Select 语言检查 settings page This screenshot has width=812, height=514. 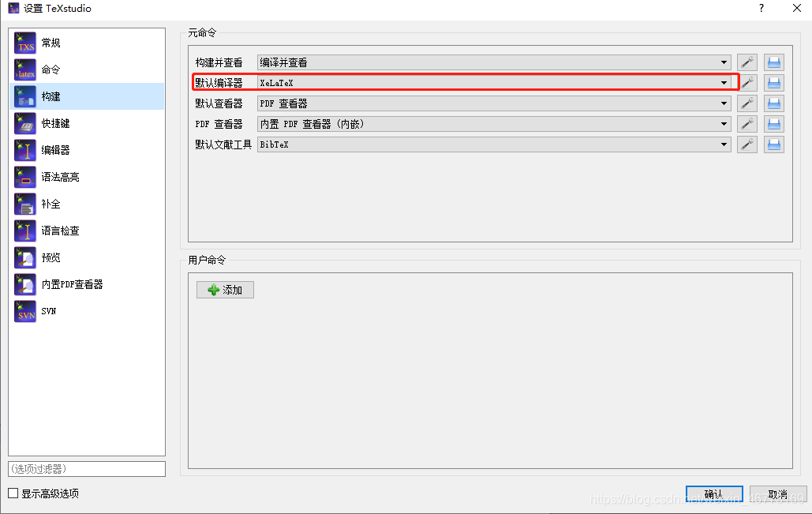[87, 231]
